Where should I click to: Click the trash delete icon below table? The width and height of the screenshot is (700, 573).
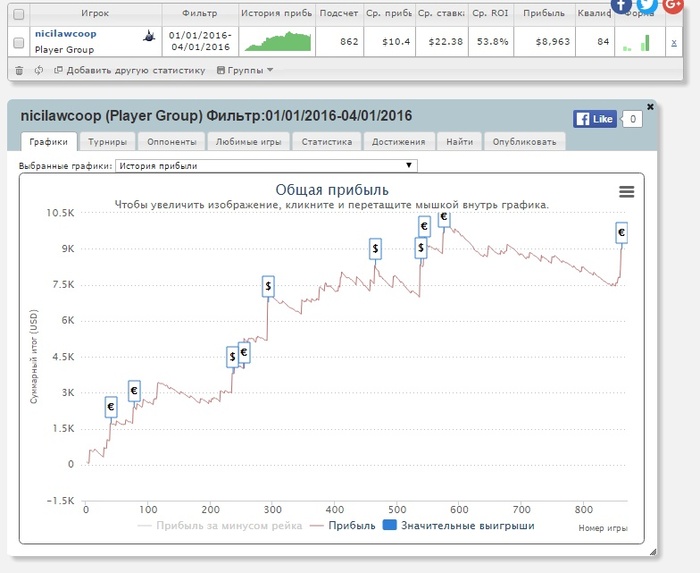(19, 71)
